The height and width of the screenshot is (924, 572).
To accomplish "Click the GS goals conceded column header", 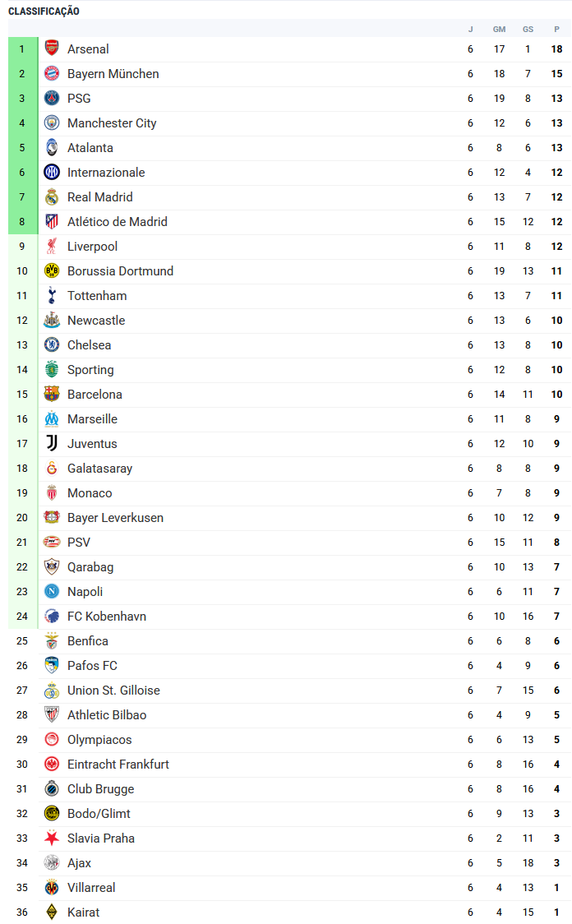I will (x=528, y=30).
